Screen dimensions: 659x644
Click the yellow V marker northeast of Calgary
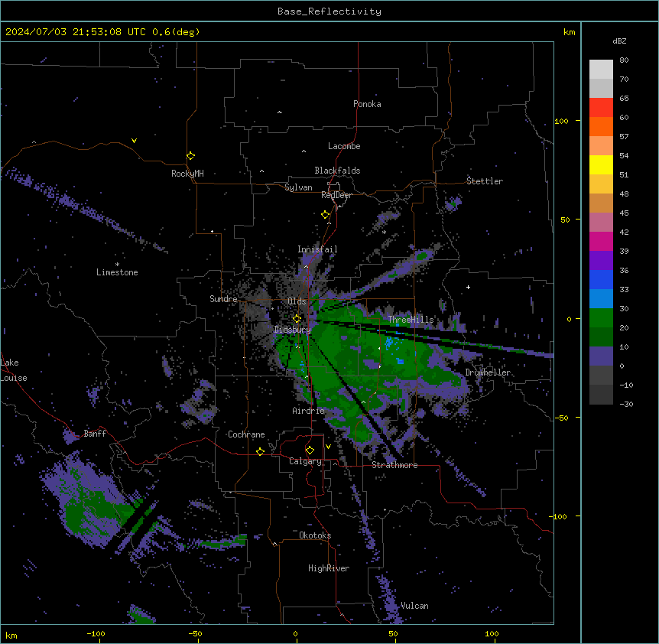[x=328, y=447]
